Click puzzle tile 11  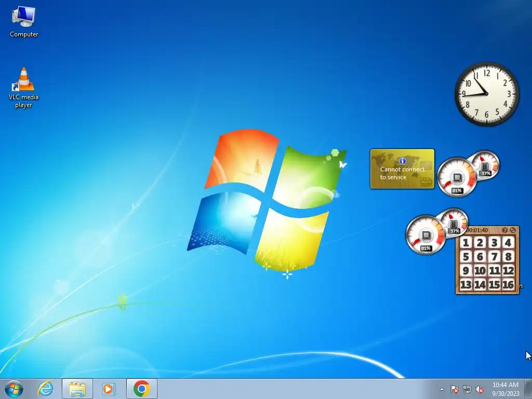(x=495, y=270)
